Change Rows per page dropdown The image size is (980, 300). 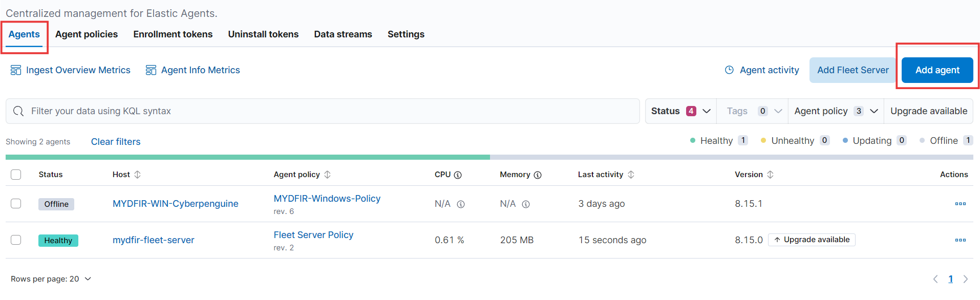click(x=51, y=279)
